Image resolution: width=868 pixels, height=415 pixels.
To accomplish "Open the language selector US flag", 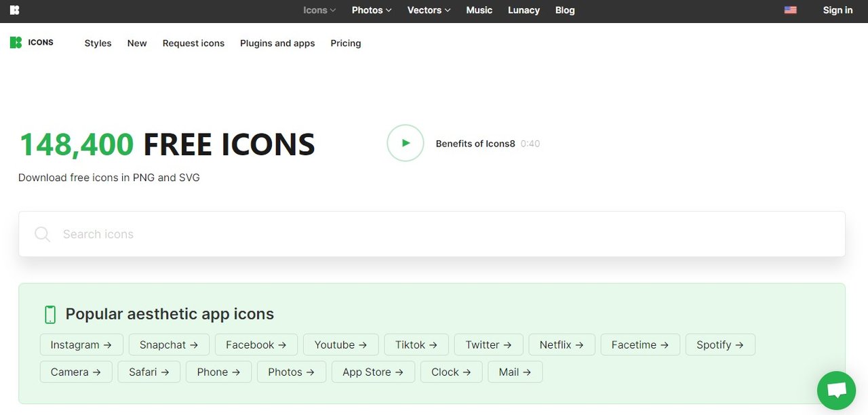I will pos(790,10).
